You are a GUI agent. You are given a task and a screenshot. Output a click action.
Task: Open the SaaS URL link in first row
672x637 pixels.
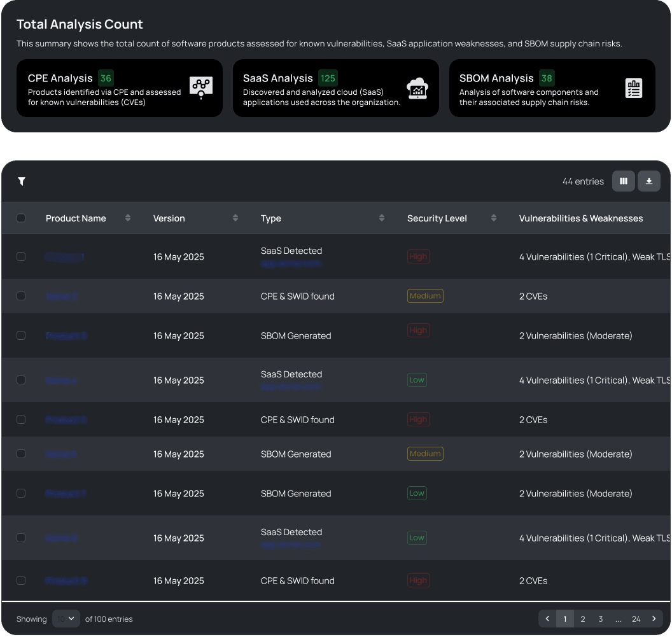click(x=291, y=262)
